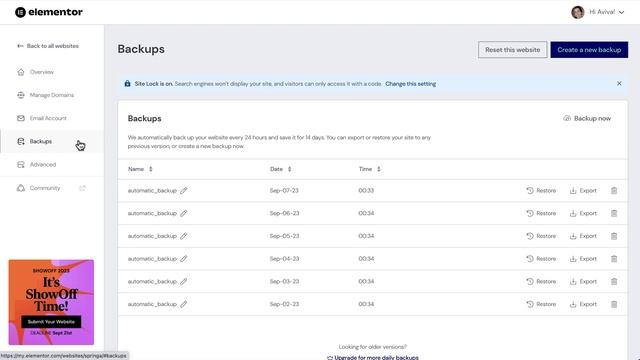Rename the Sep-07-23 backup with pencil icon
This screenshot has width=640, height=360.
tap(184, 191)
